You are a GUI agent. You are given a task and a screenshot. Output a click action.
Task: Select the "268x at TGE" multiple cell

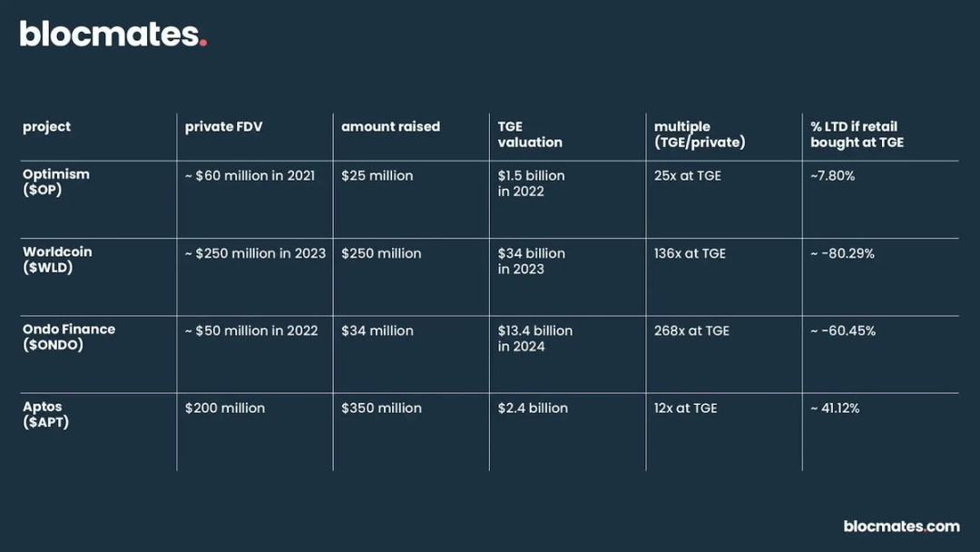[x=691, y=330]
